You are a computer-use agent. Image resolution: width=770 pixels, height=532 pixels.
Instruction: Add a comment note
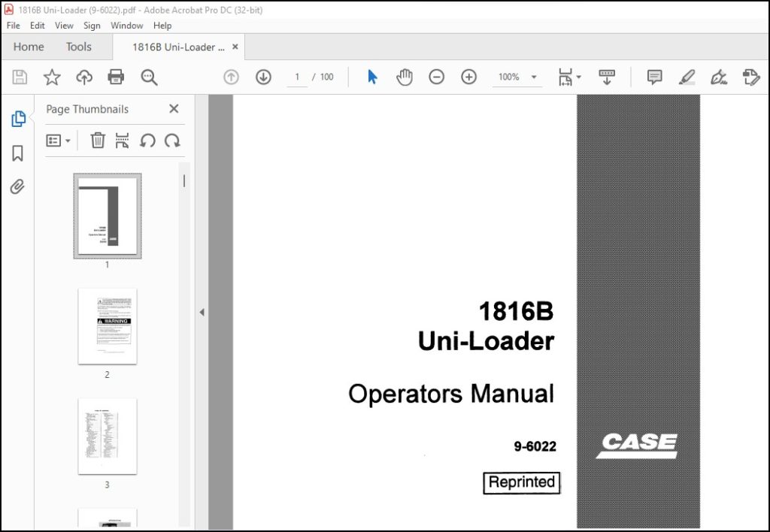[654, 77]
